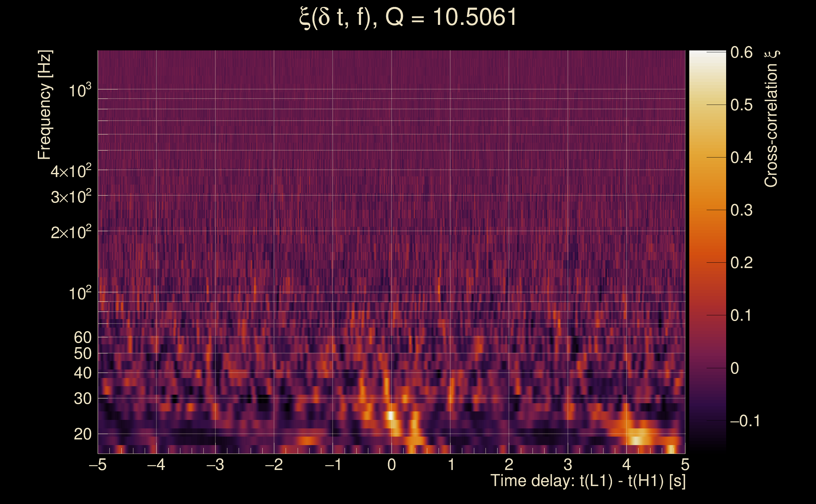Click the color bar at the 0.3 level
Viewport: 816px width, 504px height.
[x=707, y=210]
